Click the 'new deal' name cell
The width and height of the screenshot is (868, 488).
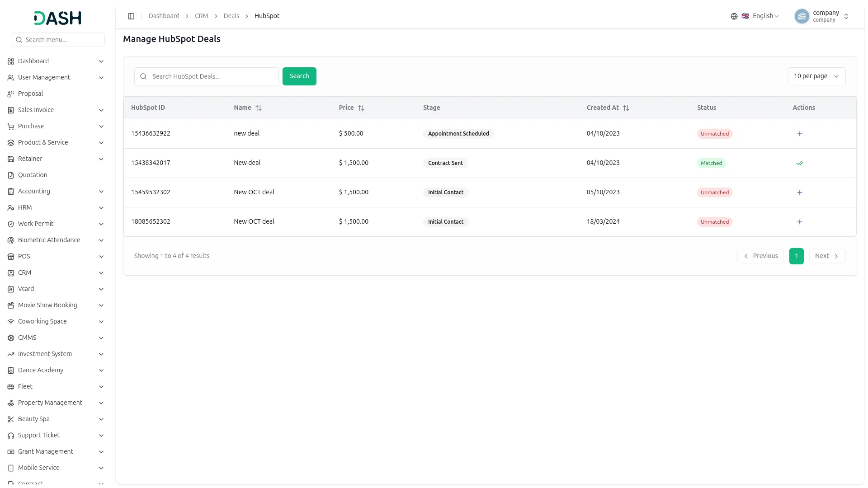tap(247, 134)
